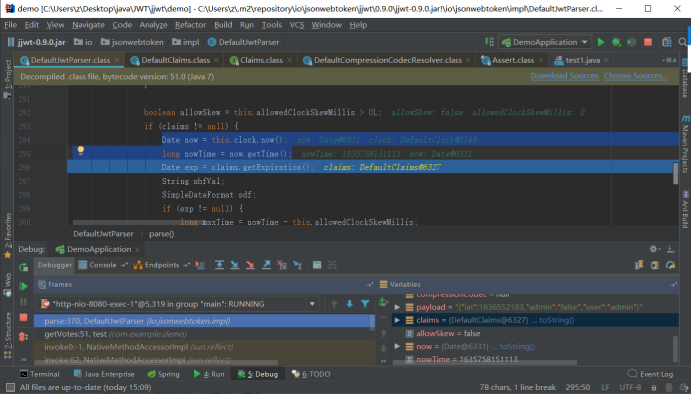Show Execution Point icon in debugger toolbar
Image resolution: width=691 pixels, height=394 pixels.
click(x=200, y=265)
